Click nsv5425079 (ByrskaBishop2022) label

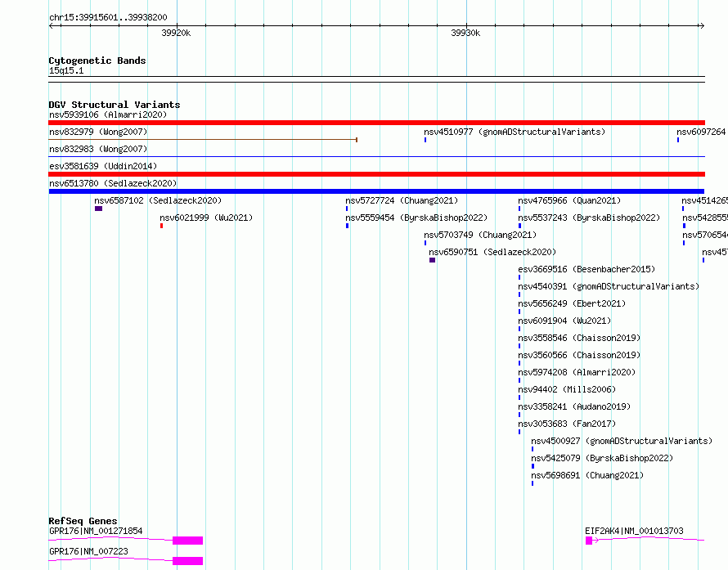point(602,458)
